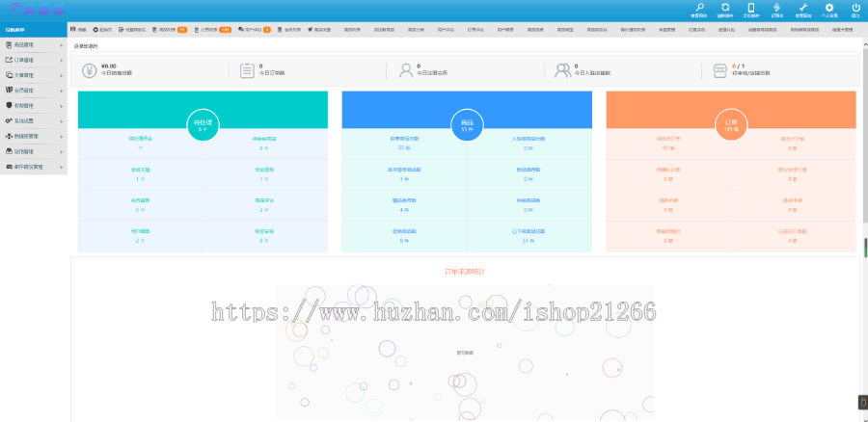Expand the eighth sidebar menu plus sign

click(61, 151)
